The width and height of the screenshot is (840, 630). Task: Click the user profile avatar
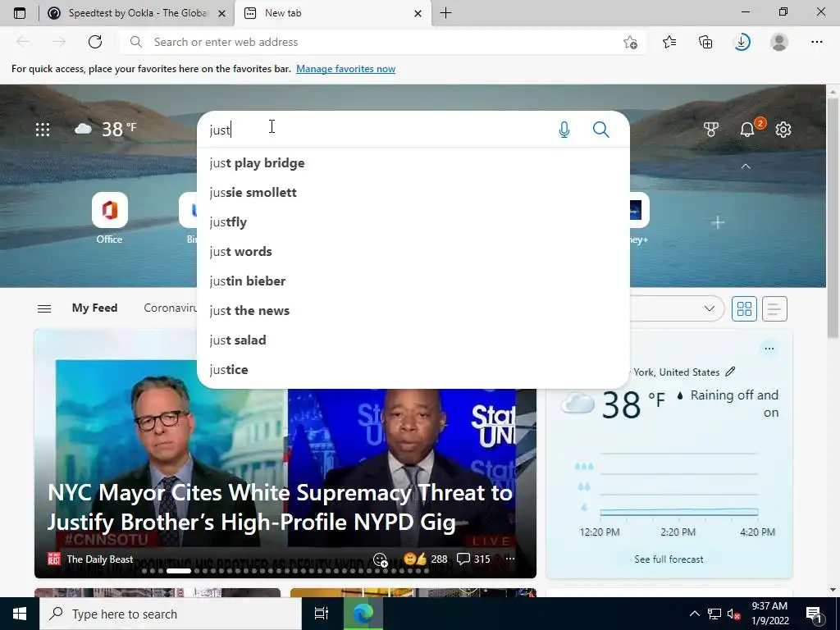[x=779, y=42]
